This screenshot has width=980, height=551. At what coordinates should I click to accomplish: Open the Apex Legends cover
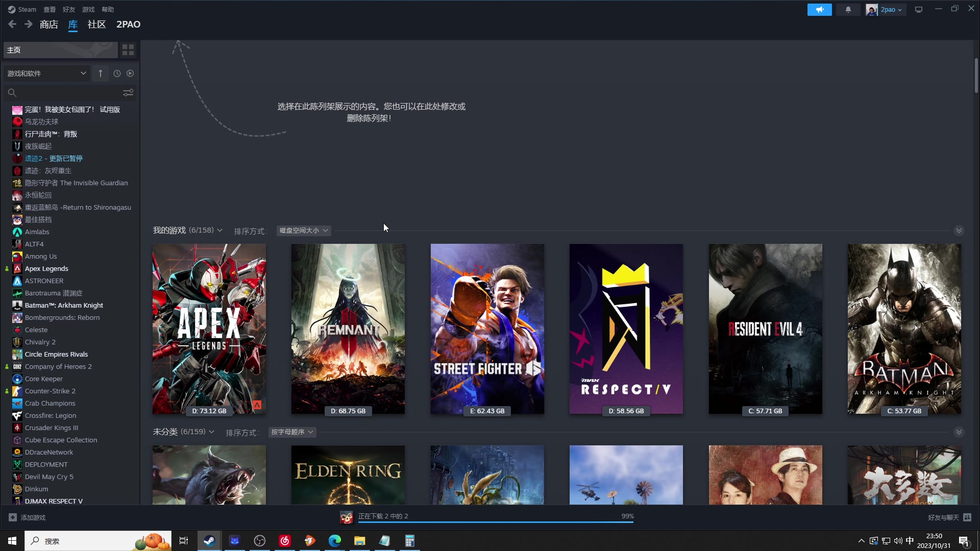click(209, 329)
